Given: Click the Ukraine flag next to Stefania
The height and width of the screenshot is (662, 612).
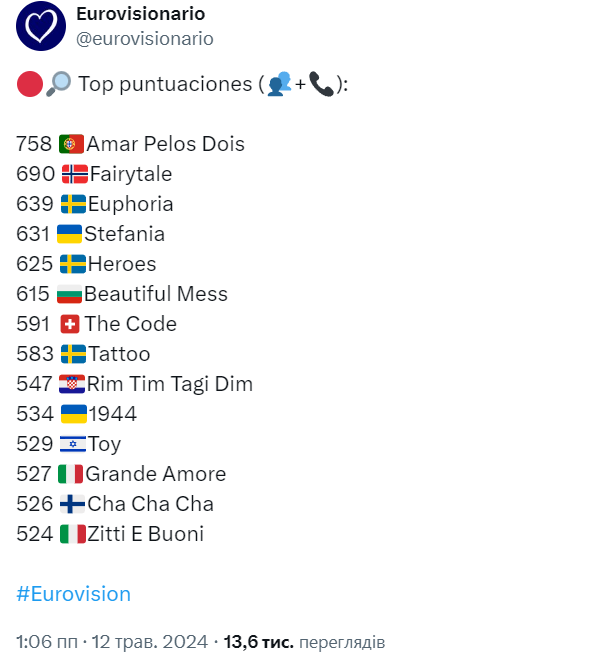Looking at the screenshot, I should coord(69,234).
